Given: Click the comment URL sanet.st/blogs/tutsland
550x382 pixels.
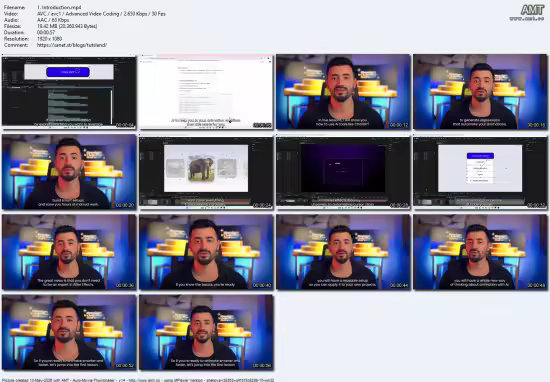Looking at the screenshot, I should coord(72,45).
